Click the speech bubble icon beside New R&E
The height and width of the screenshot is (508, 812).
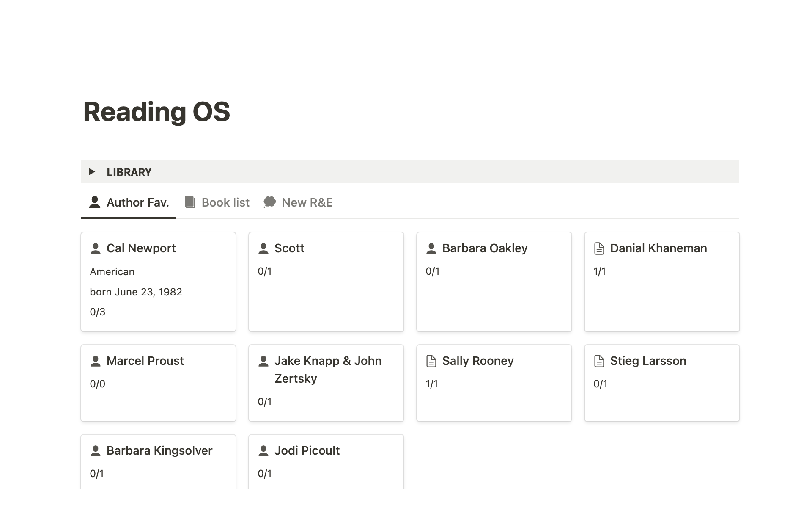269,202
